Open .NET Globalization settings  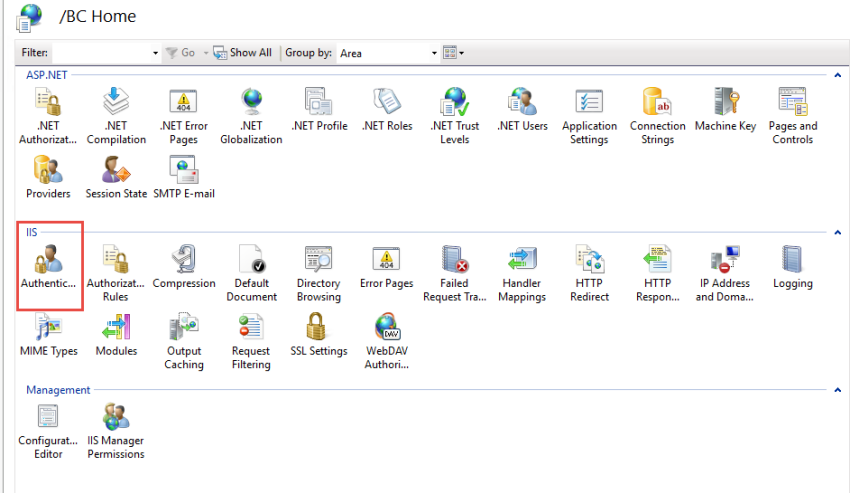[252, 116]
